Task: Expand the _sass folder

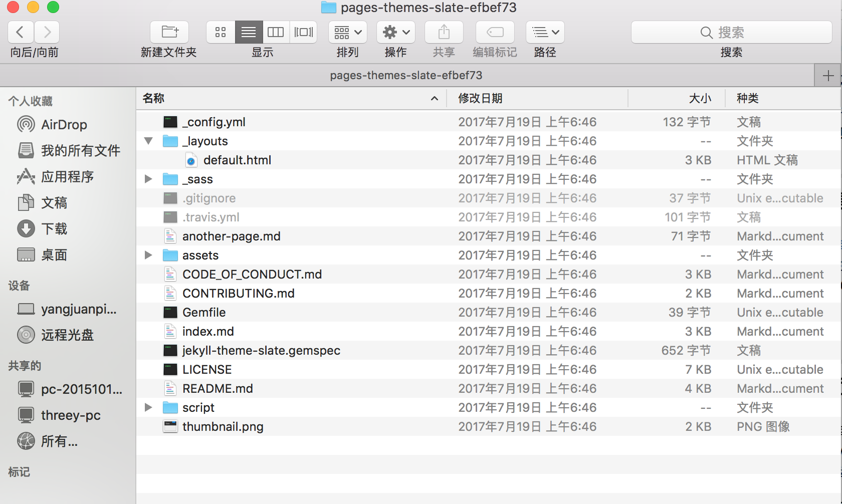Action: pyautogui.click(x=148, y=179)
